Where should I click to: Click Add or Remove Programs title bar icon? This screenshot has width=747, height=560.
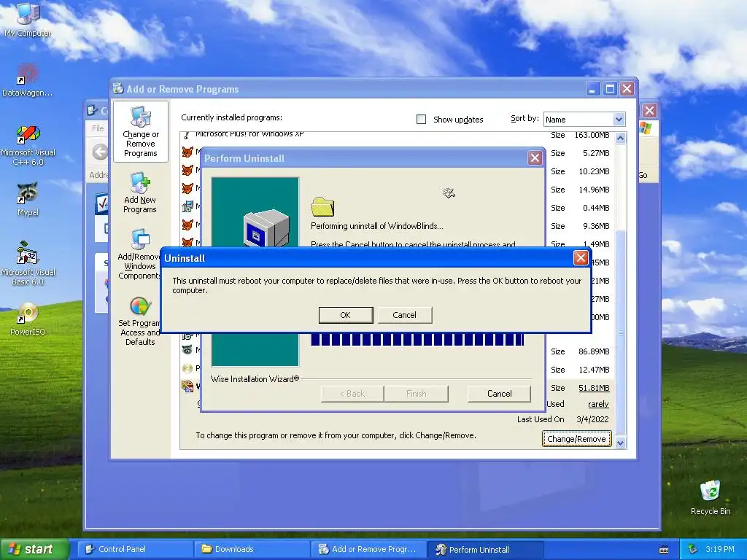pos(118,88)
